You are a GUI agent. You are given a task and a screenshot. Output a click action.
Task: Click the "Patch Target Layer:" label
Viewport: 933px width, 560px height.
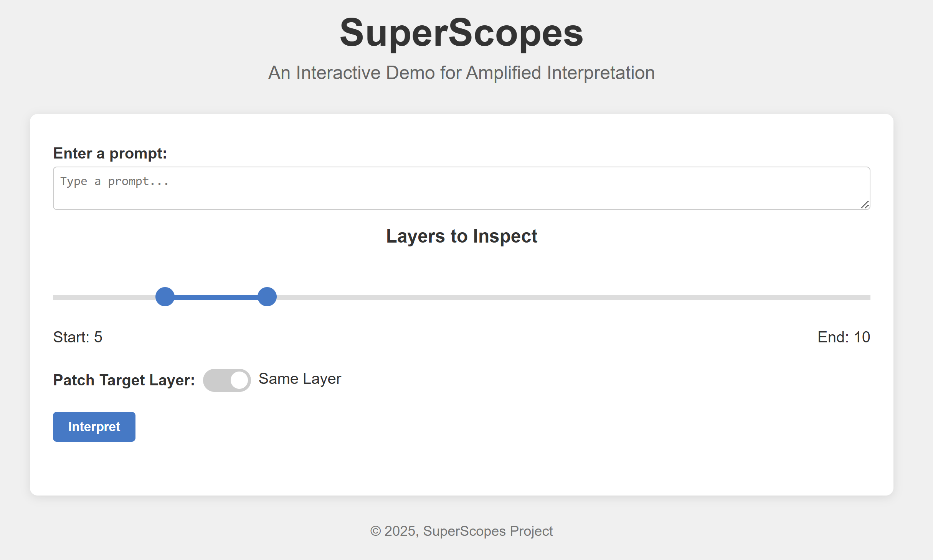point(124,380)
